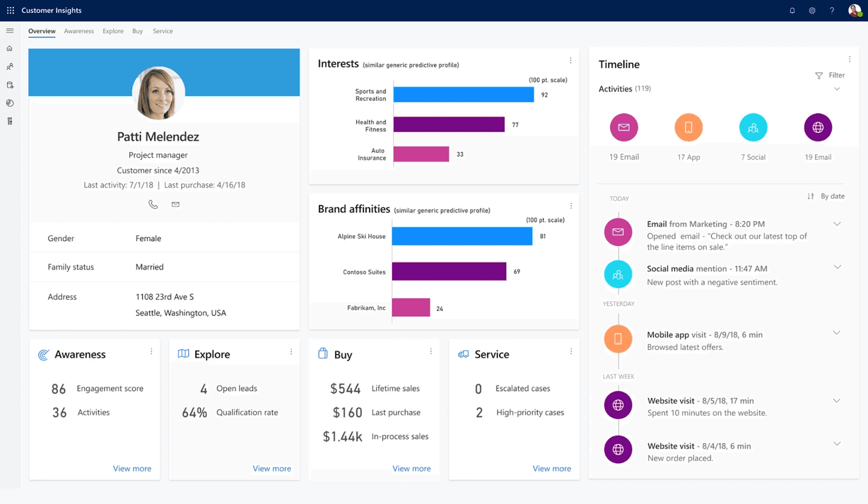Open Timeline panel more options menu
The height and width of the screenshot is (504, 868).
point(850,59)
